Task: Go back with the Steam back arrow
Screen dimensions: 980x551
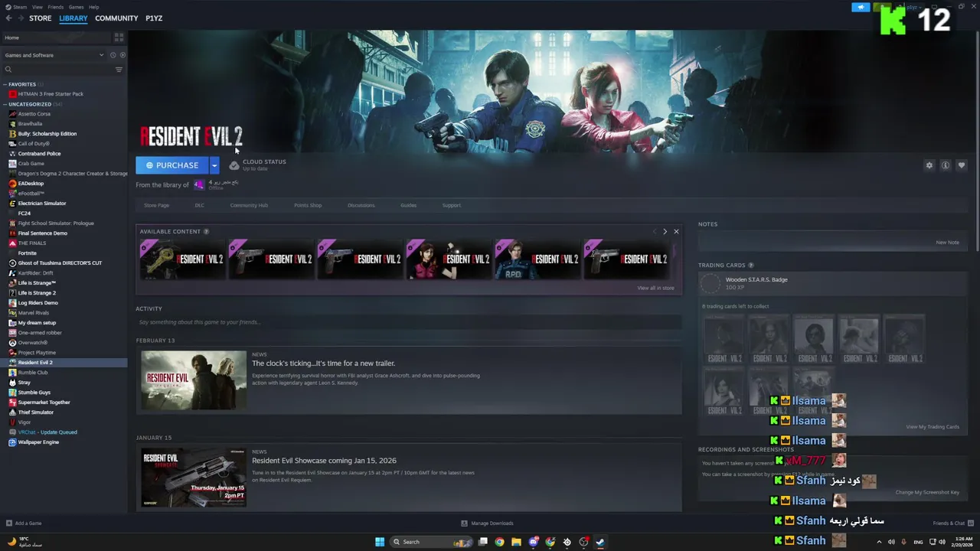Action: pyautogui.click(x=8, y=18)
